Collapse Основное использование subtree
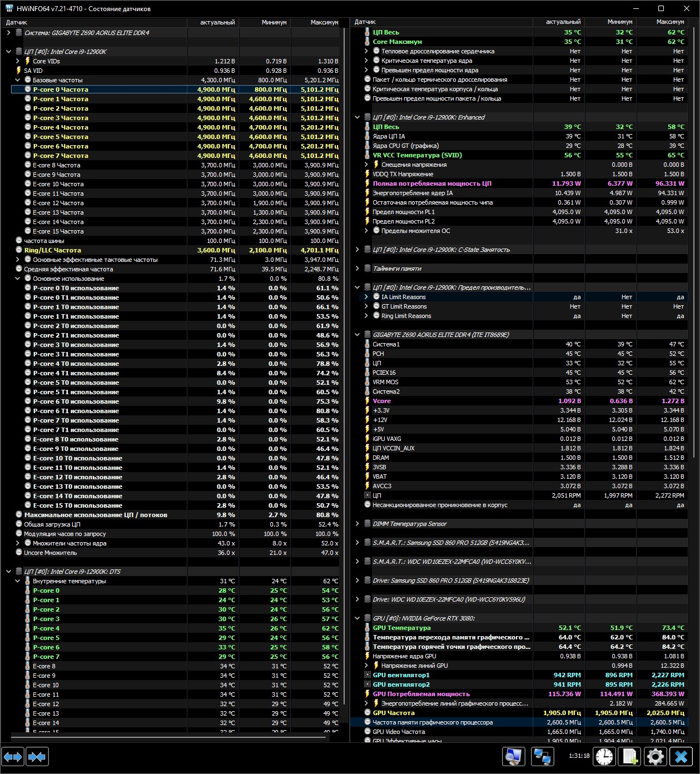 point(17,279)
